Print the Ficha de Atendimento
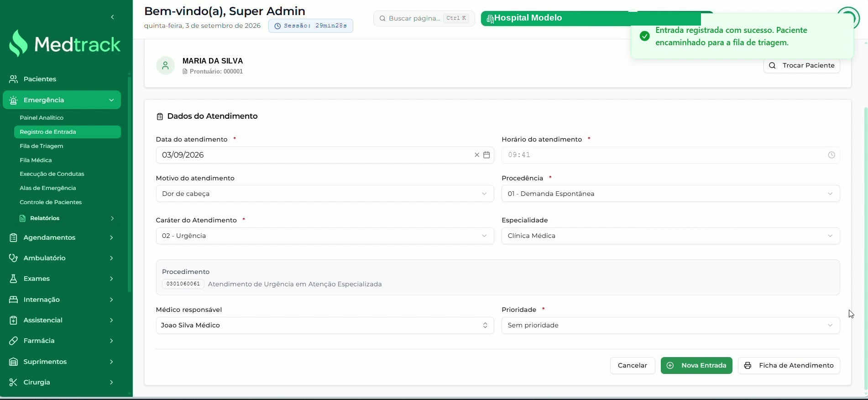Screen dimensions: 868x400 click(x=789, y=365)
